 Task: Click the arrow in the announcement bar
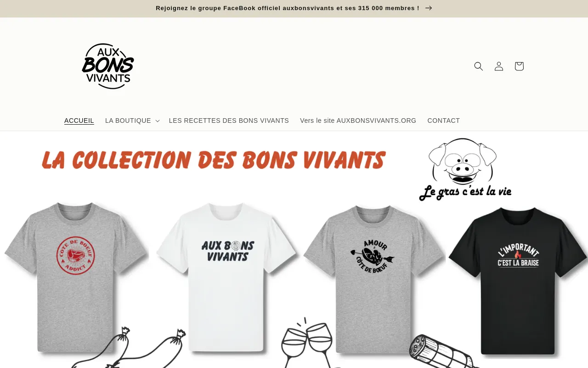[429, 8]
